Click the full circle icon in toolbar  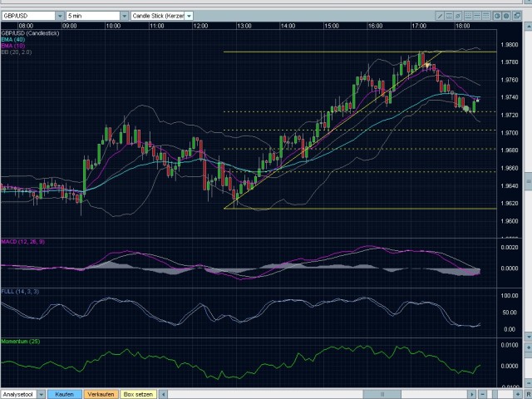[x=508, y=16]
